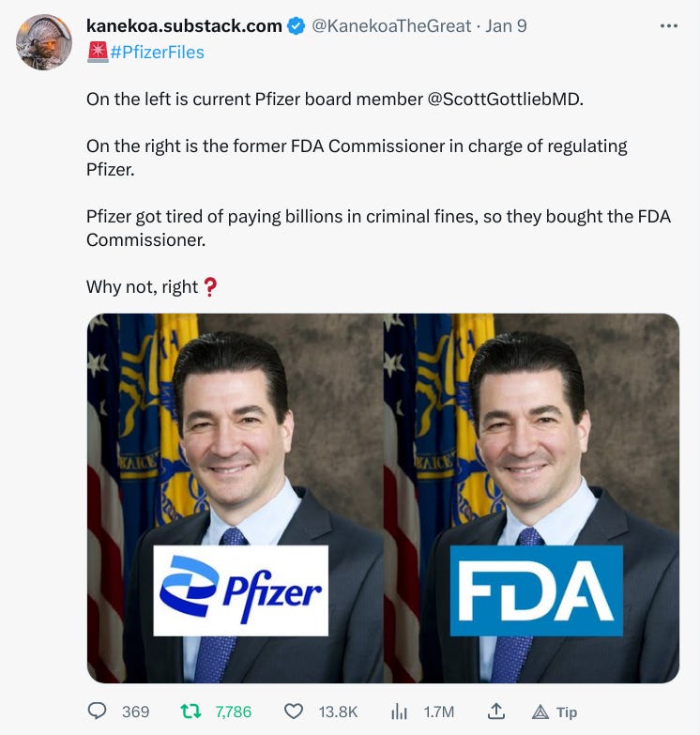Click the Tip triangle icon
This screenshot has width=700, height=735.
click(x=540, y=712)
